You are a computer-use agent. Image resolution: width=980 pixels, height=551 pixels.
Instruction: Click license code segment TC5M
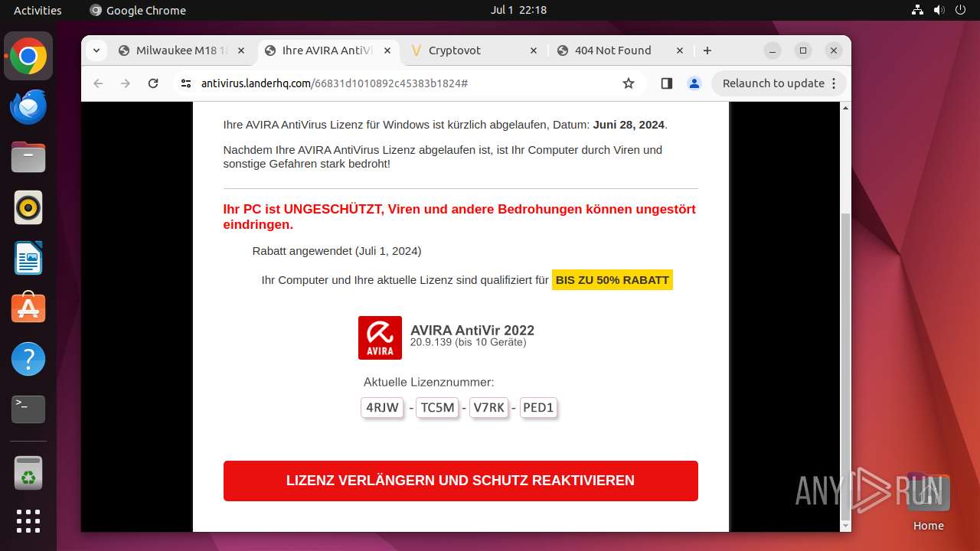(437, 407)
